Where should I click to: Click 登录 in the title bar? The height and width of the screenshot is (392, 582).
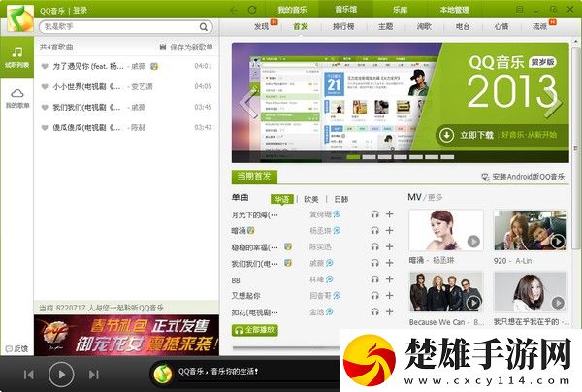(x=80, y=11)
